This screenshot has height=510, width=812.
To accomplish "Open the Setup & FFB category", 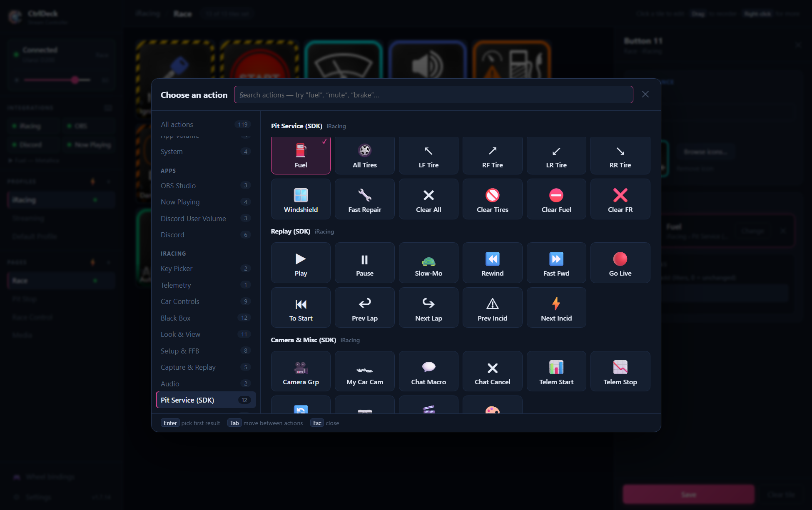I will pos(206,351).
